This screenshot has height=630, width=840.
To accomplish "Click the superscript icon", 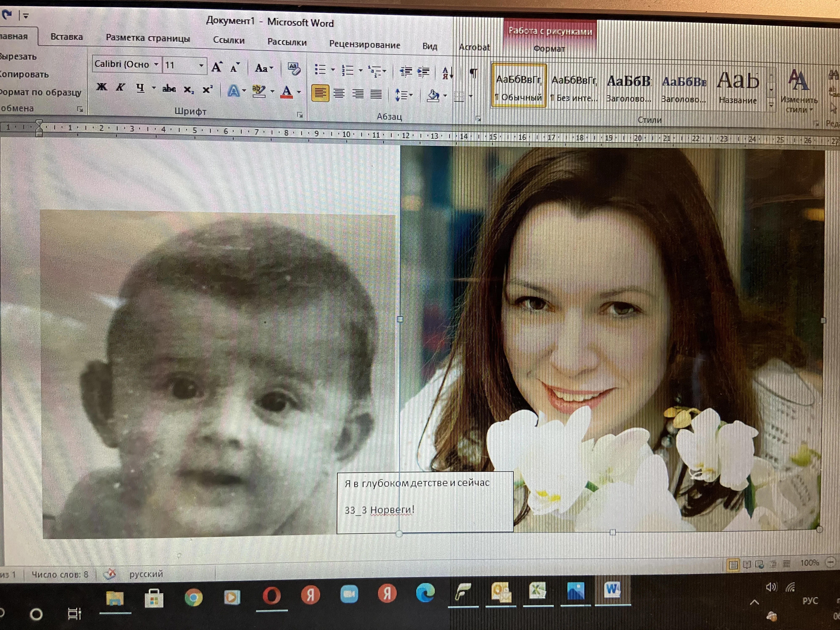I will 207,90.
